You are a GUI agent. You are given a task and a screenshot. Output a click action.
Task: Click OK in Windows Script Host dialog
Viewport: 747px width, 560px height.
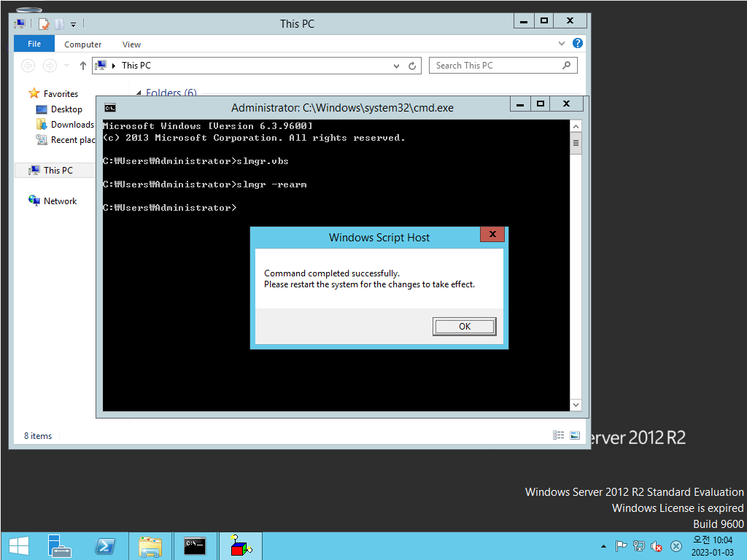[x=464, y=326]
